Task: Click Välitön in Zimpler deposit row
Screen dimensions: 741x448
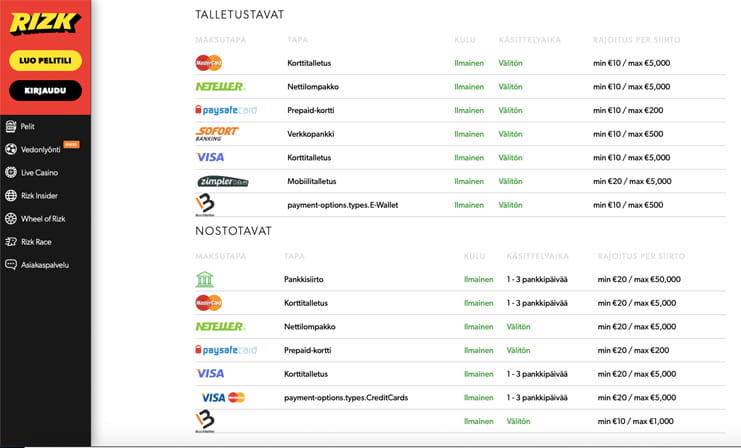Action: (510, 181)
